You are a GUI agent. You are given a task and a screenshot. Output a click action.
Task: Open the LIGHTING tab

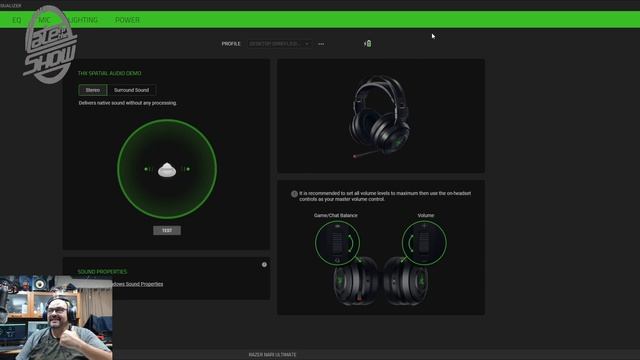(x=83, y=20)
